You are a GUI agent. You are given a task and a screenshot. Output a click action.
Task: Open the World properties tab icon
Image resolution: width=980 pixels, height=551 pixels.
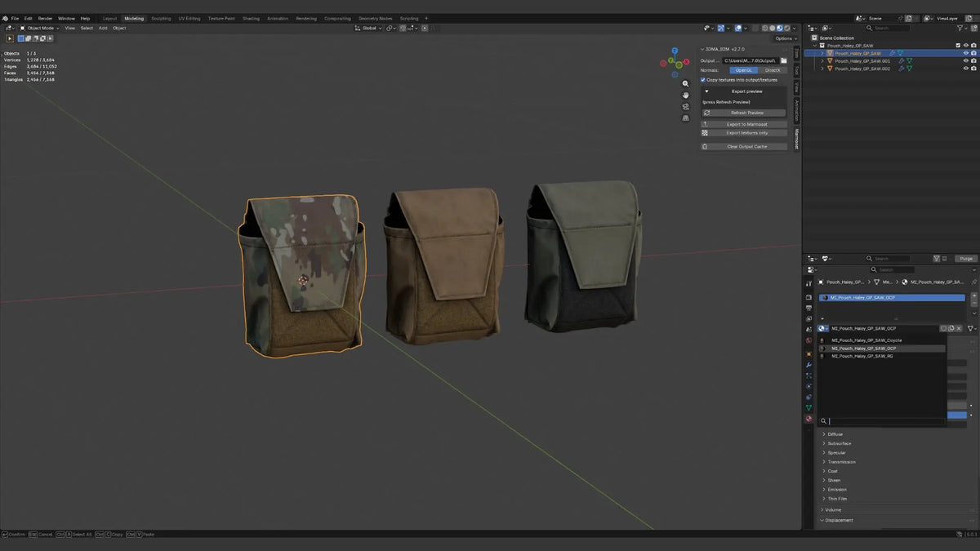pyautogui.click(x=808, y=340)
